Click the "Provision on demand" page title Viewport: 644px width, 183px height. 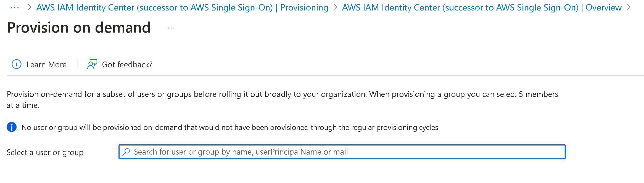[x=79, y=28]
